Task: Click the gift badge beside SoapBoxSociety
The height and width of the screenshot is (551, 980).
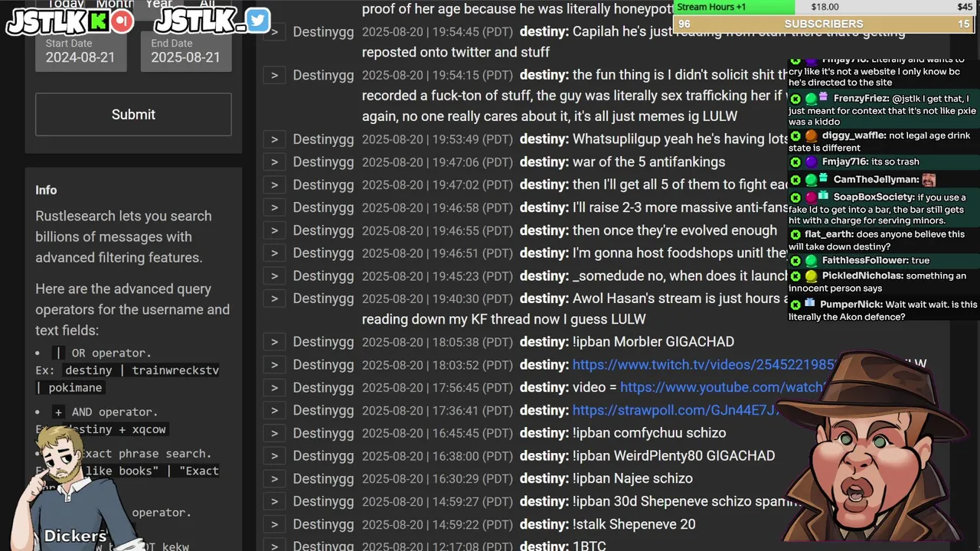Action: coord(824,196)
